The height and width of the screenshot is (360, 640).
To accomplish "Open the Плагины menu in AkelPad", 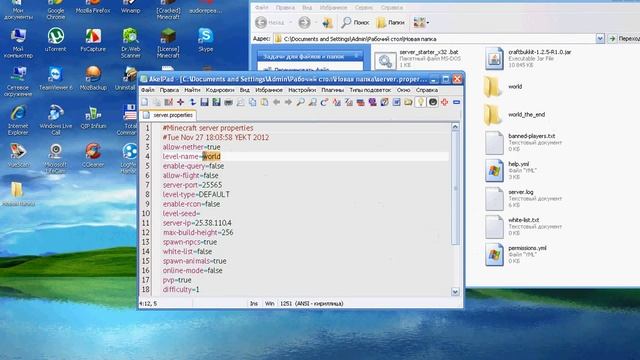I will [333, 90].
